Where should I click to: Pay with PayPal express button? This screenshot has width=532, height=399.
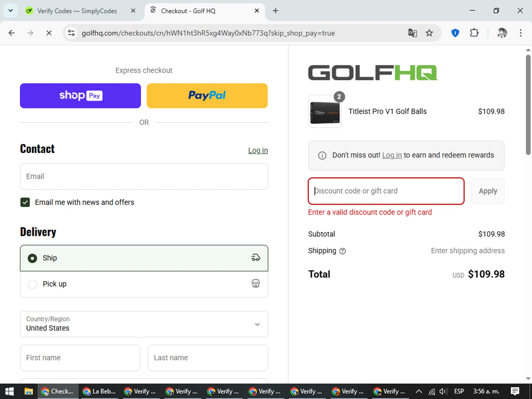coord(207,96)
